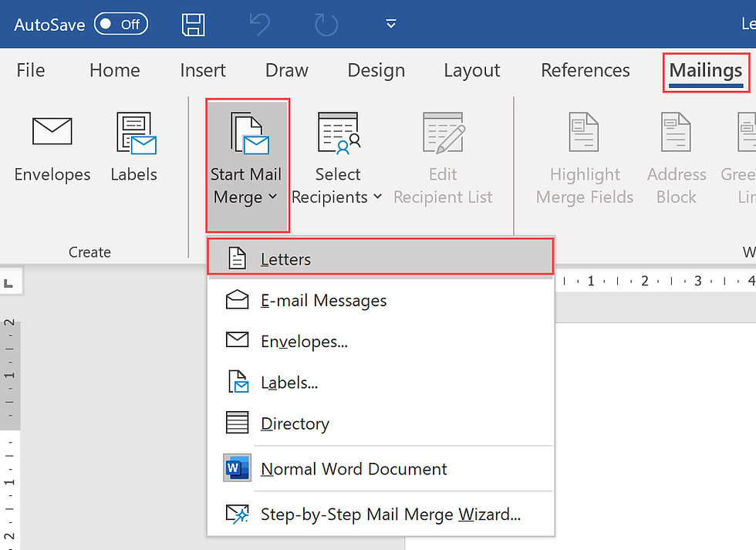
Task: Switch to the Home tab
Action: (x=115, y=70)
